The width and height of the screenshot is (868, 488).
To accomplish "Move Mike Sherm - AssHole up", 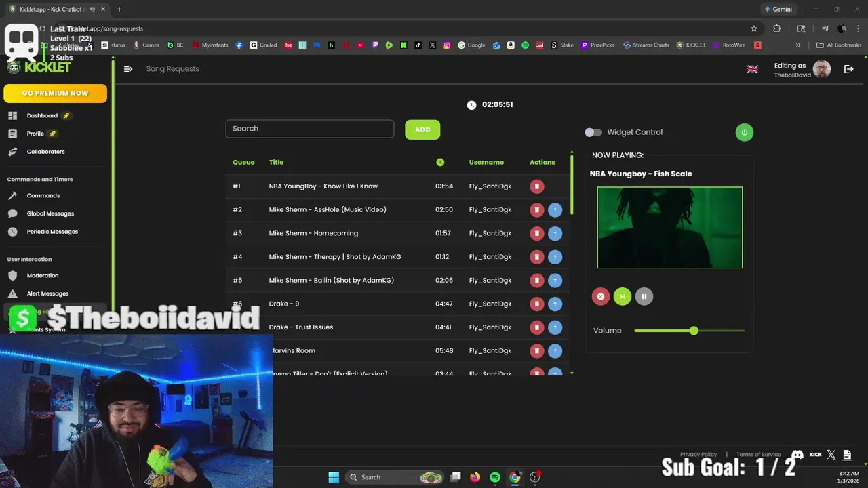I will pyautogui.click(x=555, y=210).
